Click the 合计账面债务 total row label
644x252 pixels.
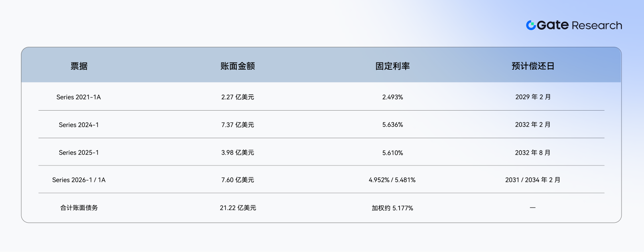(x=79, y=208)
